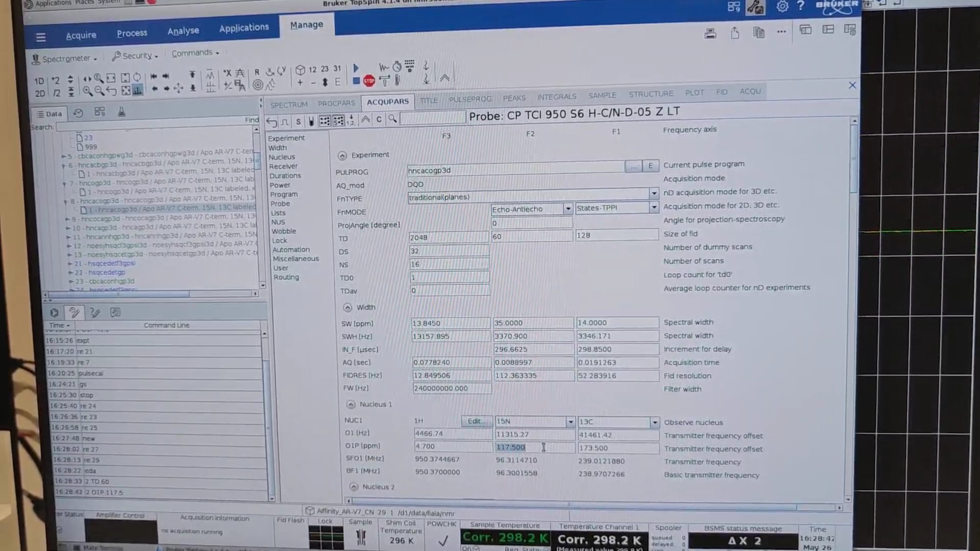Click the E button beside the pulse program
980x551 pixels.
click(x=650, y=165)
